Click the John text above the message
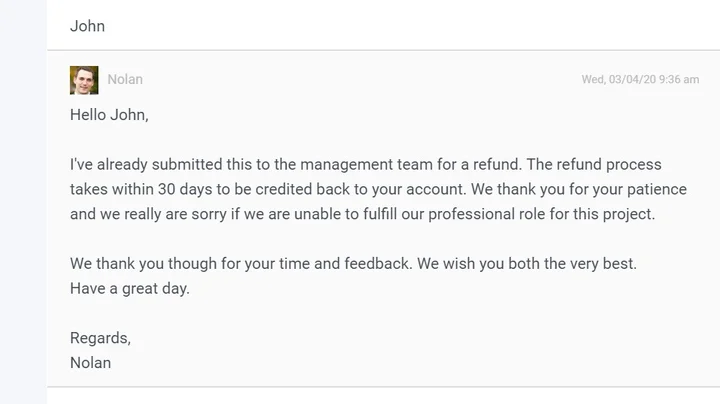This screenshot has width=720, height=404. pyautogui.click(x=87, y=26)
